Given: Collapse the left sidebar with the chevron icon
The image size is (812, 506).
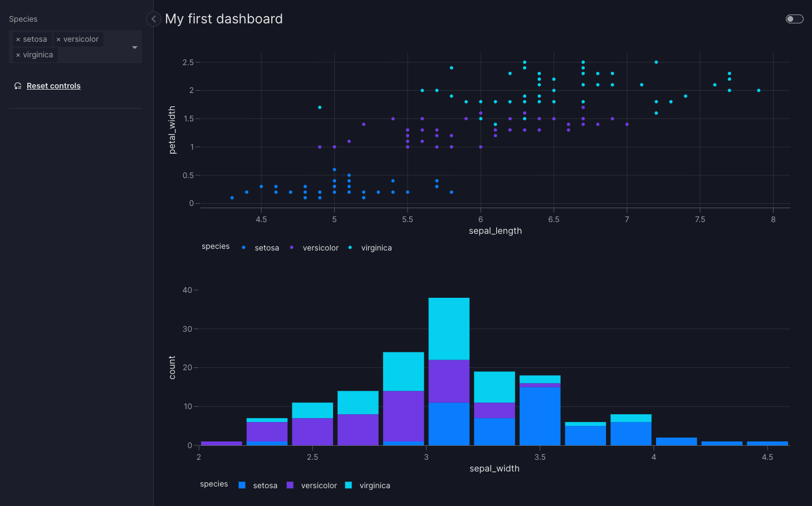Looking at the screenshot, I should tap(154, 19).
